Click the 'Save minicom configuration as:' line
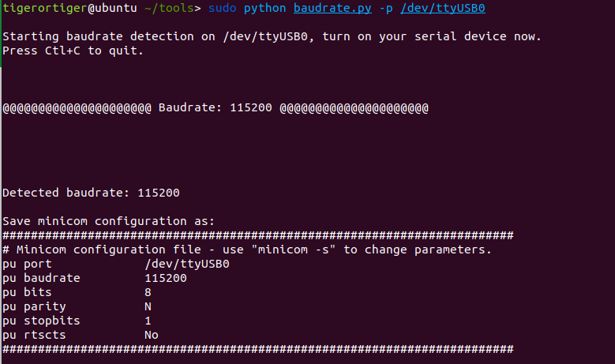 (x=109, y=221)
